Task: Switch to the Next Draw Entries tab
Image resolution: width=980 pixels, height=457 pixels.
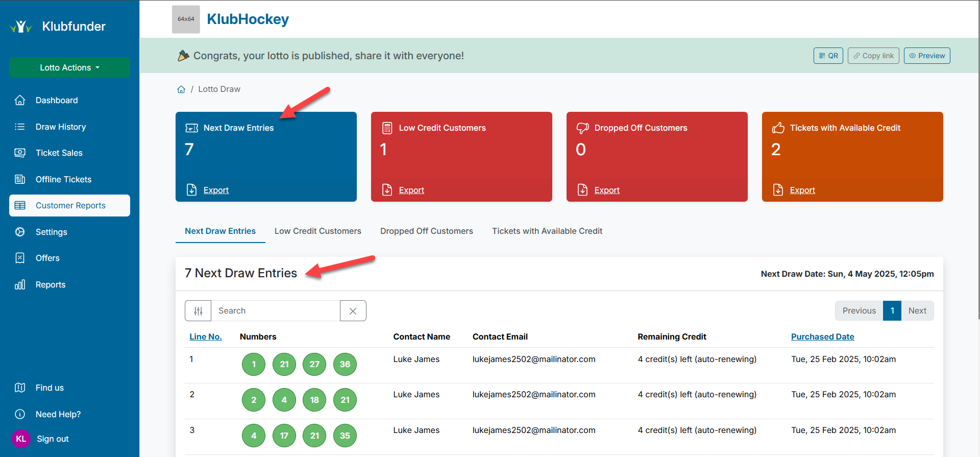Action: (x=220, y=231)
